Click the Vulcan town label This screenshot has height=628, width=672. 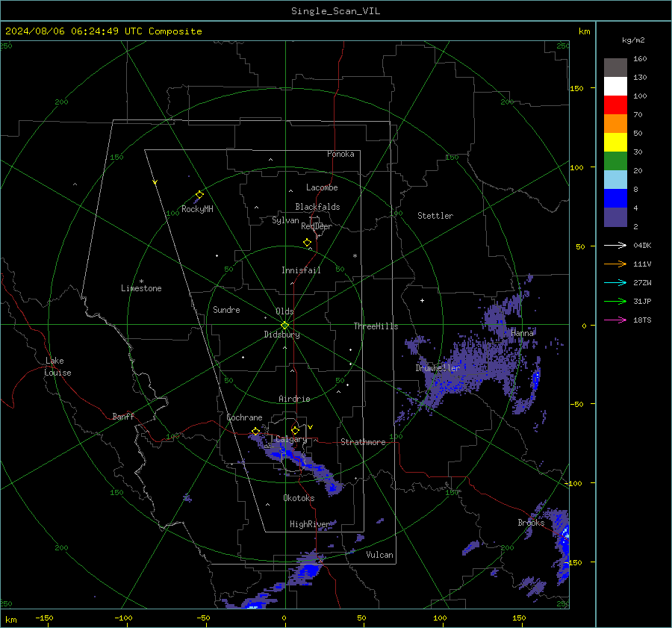pyautogui.click(x=379, y=555)
